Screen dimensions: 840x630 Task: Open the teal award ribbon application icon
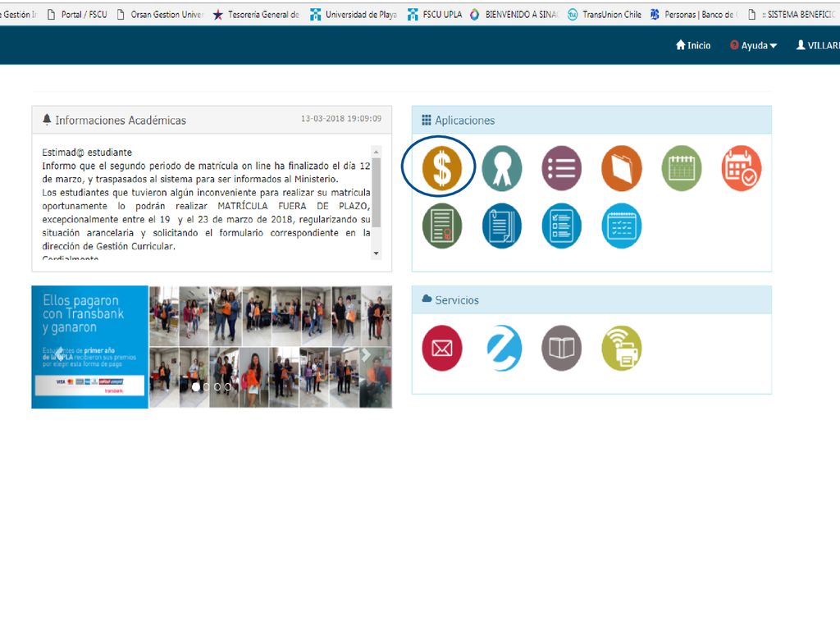point(502,168)
